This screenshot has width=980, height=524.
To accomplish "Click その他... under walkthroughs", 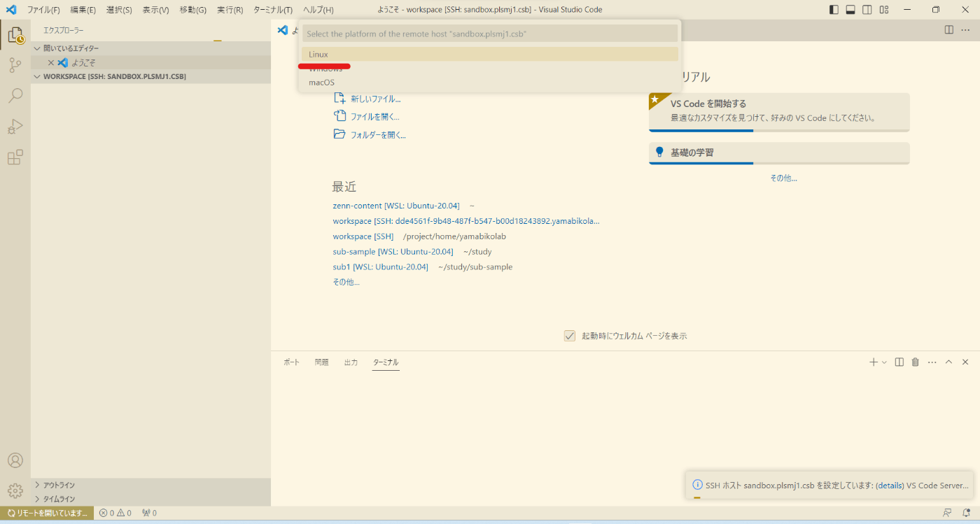I will pyautogui.click(x=783, y=178).
